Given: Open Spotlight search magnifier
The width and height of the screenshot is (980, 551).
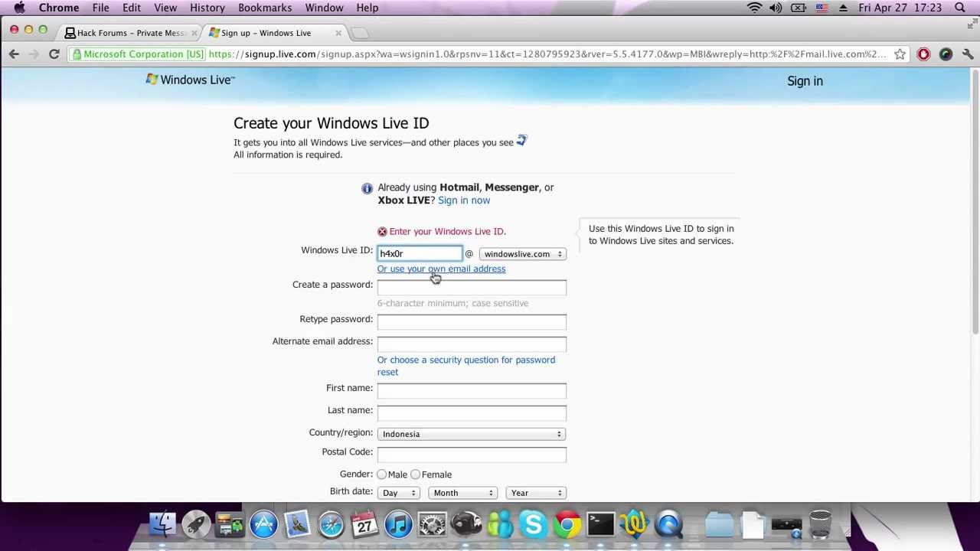Looking at the screenshot, I should click(x=960, y=8).
